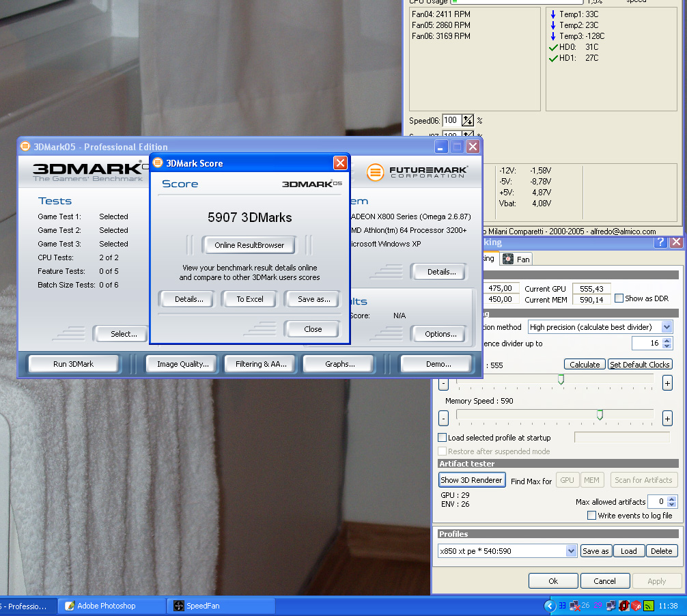Click the Show 3D Renderer button
This screenshot has height=616, width=687.
point(472,480)
